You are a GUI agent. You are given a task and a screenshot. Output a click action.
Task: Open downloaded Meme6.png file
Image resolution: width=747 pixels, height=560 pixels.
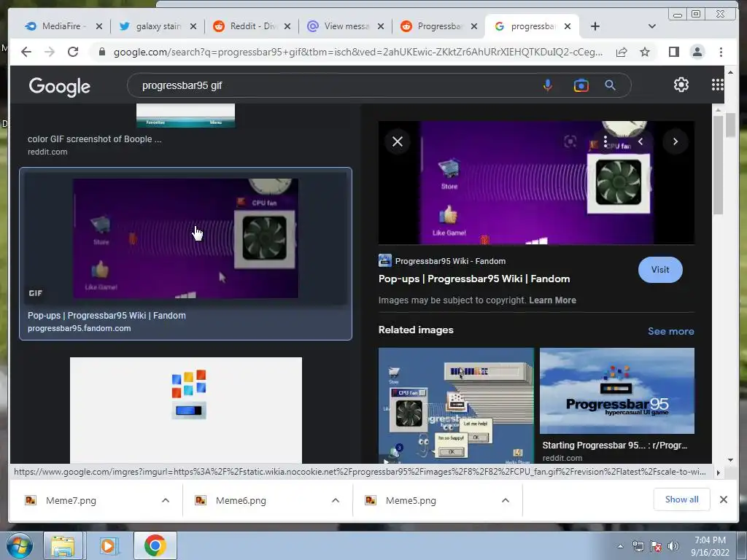[241, 500]
